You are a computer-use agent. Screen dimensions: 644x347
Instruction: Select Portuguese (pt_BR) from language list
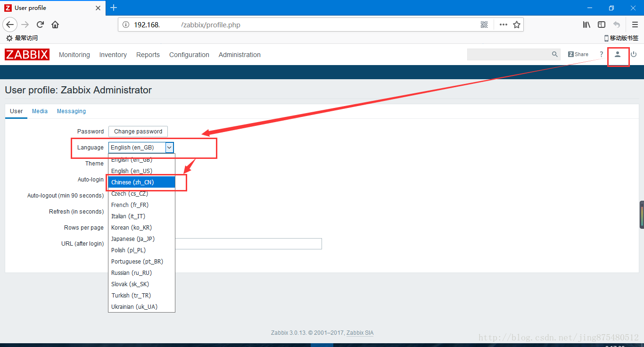click(x=141, y=261)
